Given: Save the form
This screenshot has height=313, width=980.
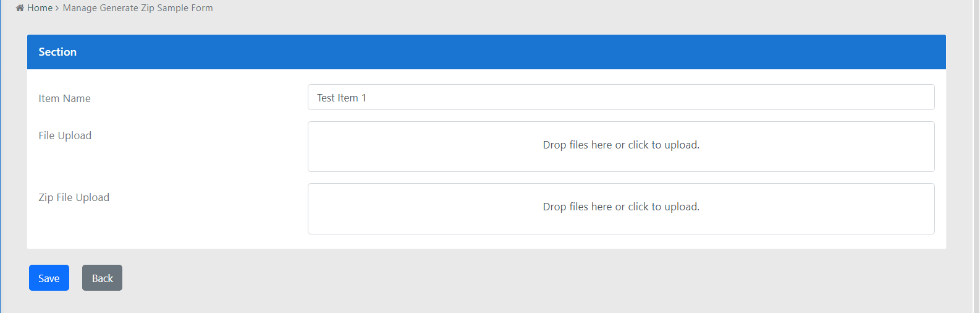Looking at the screenshot, I should [x=49, y=278].
